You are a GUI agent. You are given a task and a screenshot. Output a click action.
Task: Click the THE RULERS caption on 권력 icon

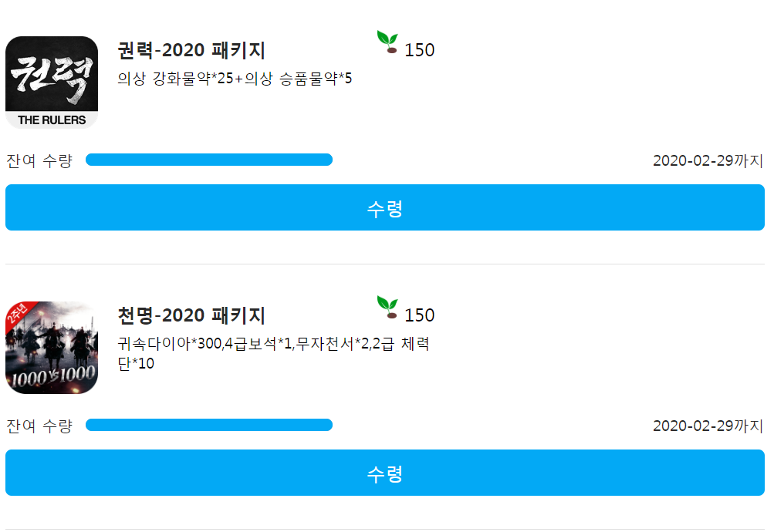tap(52, 120)
